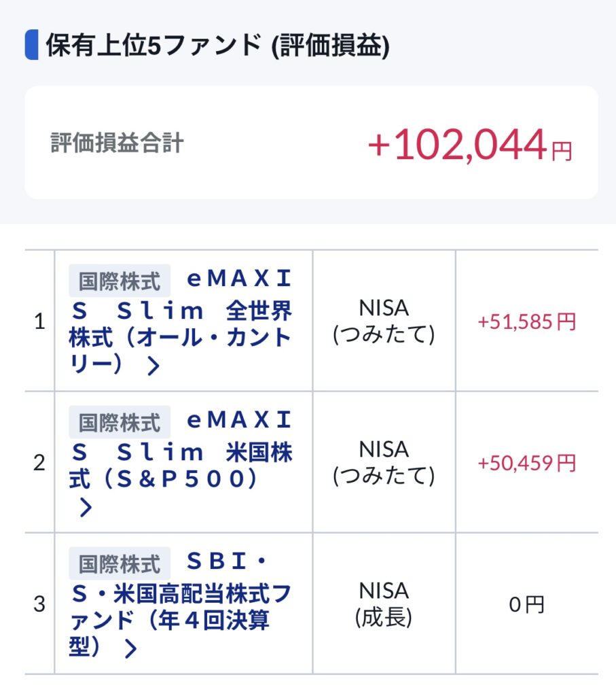This screenshot has width=616, height=696.
Task: Click 国際株式 tag in row 3
Action: pyautogui.click(x=120, y=563)
